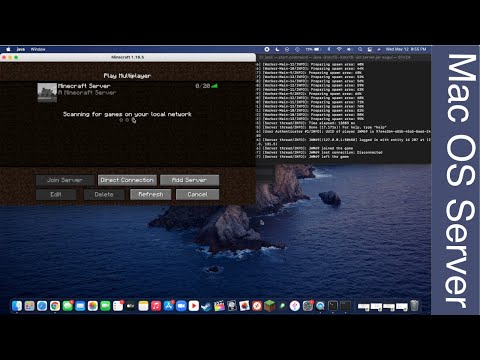480x360 pixels.
Task: Open Apple TV from the Dock
Action: (x=131, y=306)
